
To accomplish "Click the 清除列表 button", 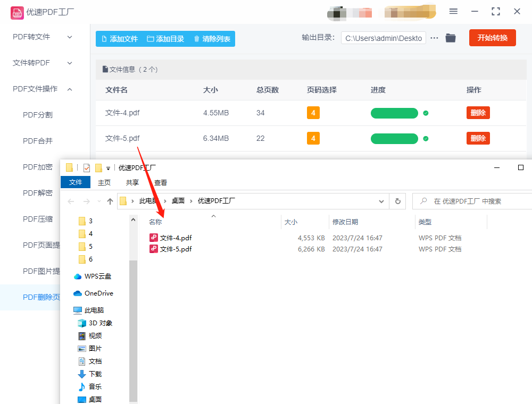I will point(212,39).
